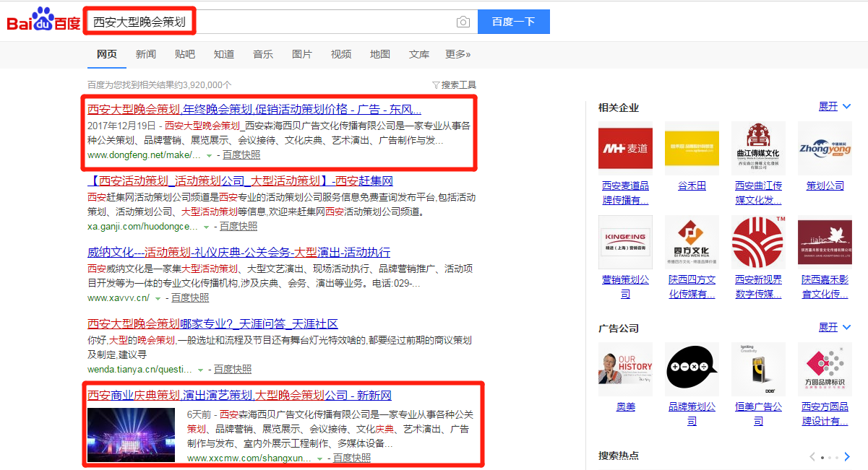Open the 策划公司 link
The height and width of the screenshot is (470, 868).
click(825, 186)
